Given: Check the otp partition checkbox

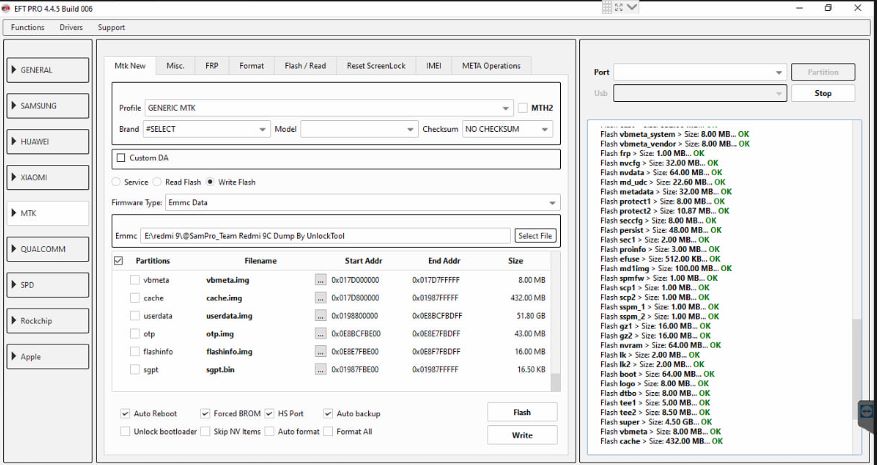Looking at the screenshot, I should pos(135,334).
